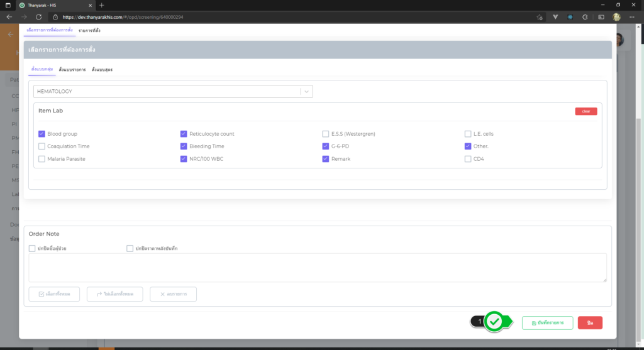Screen dimensions: 644x350
Task: Click the favorites star icon in address bar
Action: (540, 17)
